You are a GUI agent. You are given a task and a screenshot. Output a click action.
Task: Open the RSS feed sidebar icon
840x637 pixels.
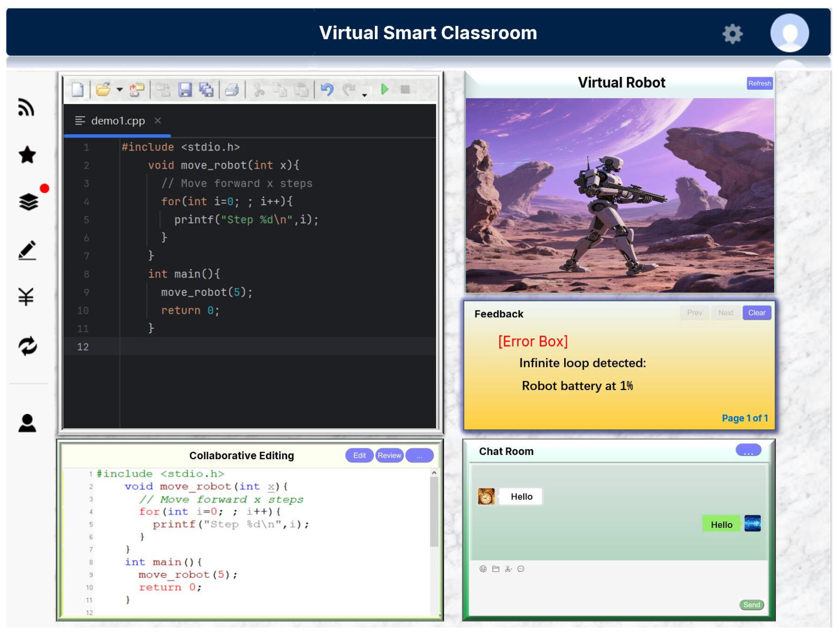click(x=26, y=108)
